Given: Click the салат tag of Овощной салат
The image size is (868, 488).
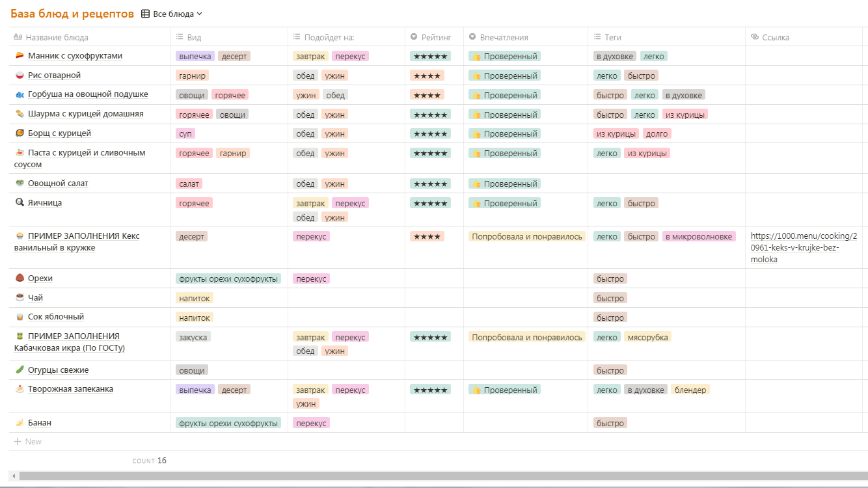Looking at the screenshot, I should tap(189, 183).
